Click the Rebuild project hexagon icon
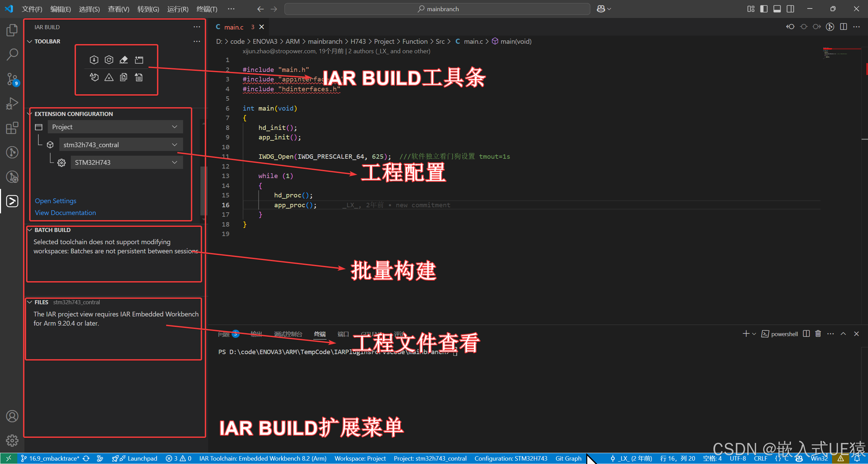The width and height of the screenshot is (868, 464). coord(109,60)
